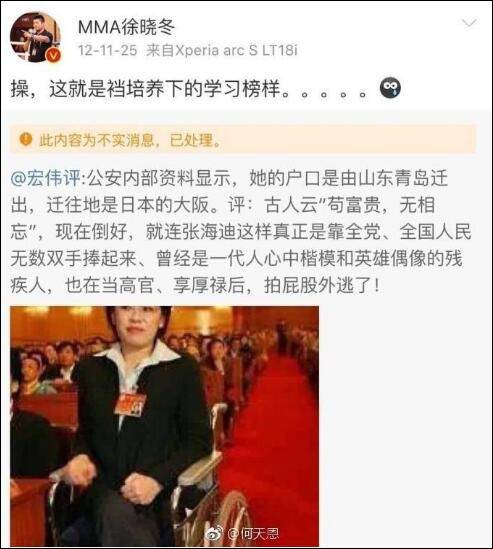Click the orange warning exclamation icon
Viewport: 493px width, 549px height.
click(x=26, y=139)
